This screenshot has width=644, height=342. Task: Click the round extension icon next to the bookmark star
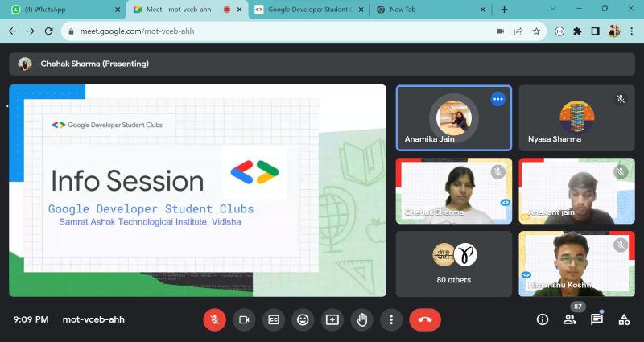click(x=559, y=31)
